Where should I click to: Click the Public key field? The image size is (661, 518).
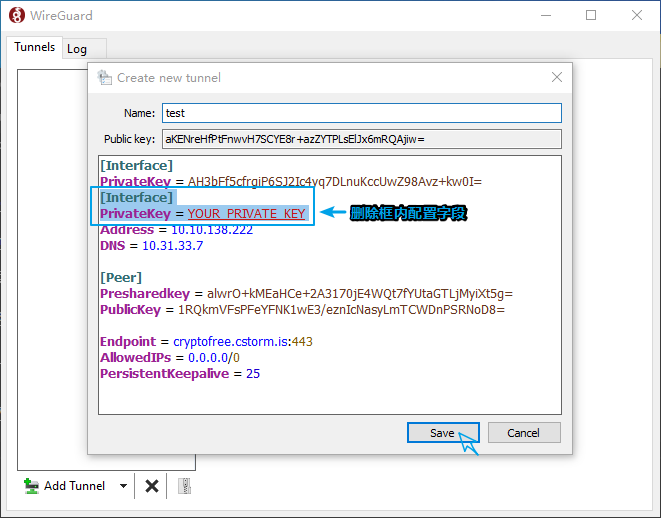point(362,139)
